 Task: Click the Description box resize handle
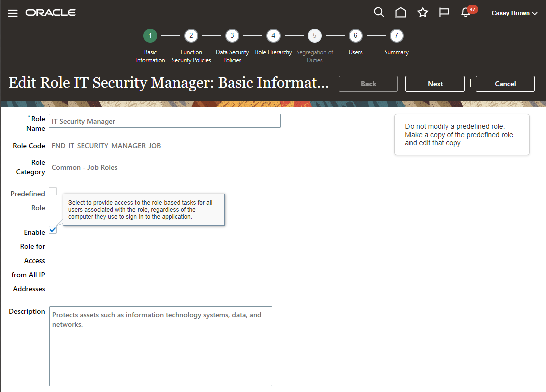pos(269,383)
